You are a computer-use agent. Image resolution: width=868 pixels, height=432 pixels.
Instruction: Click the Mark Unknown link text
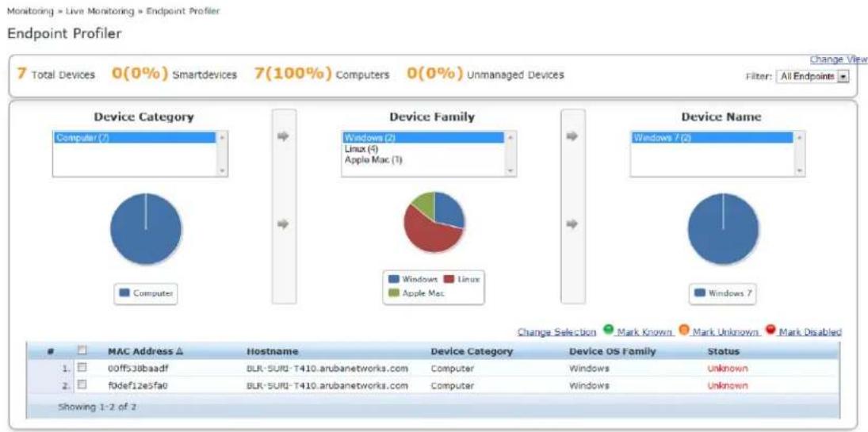coord(726,332)
